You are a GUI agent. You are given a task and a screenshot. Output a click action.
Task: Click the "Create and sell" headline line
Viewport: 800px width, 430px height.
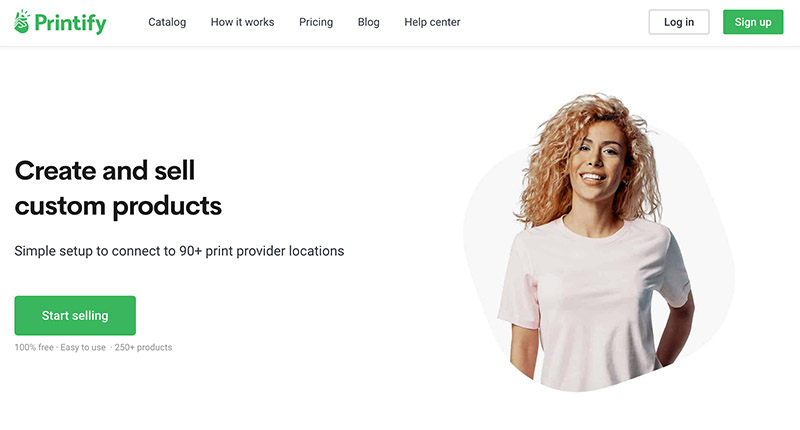[x=105, y=170]
